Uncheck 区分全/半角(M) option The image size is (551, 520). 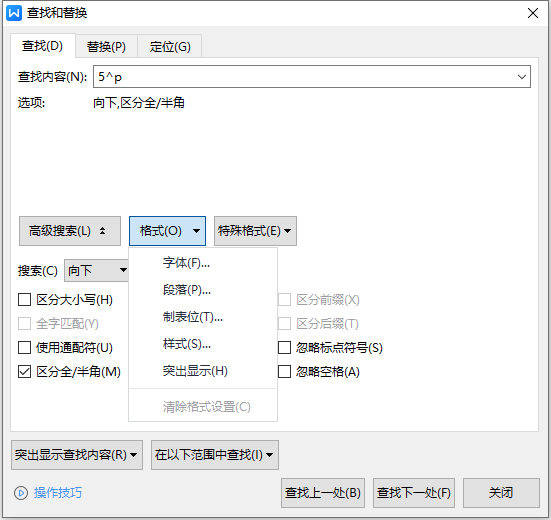pos(24,371)
